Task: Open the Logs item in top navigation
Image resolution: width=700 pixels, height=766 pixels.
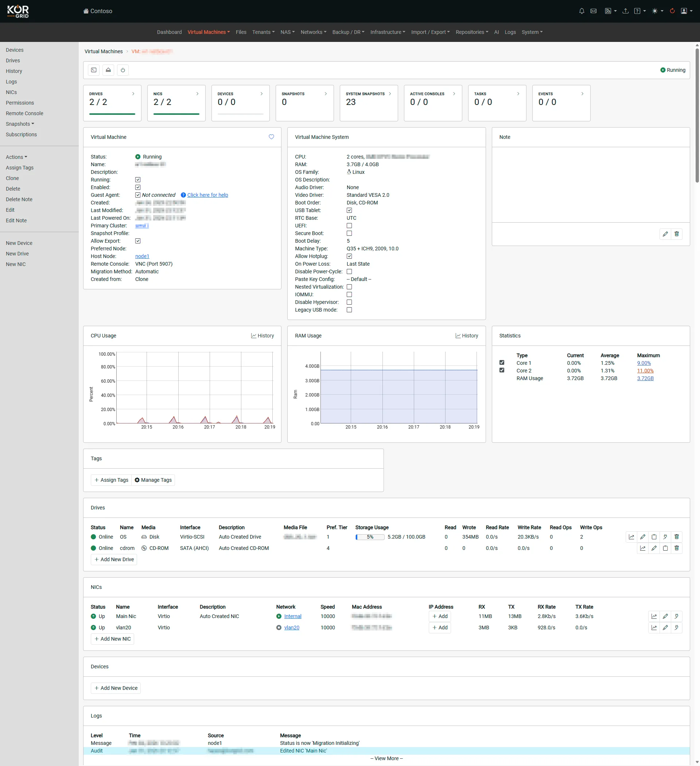Action: [x=510, y=32]
